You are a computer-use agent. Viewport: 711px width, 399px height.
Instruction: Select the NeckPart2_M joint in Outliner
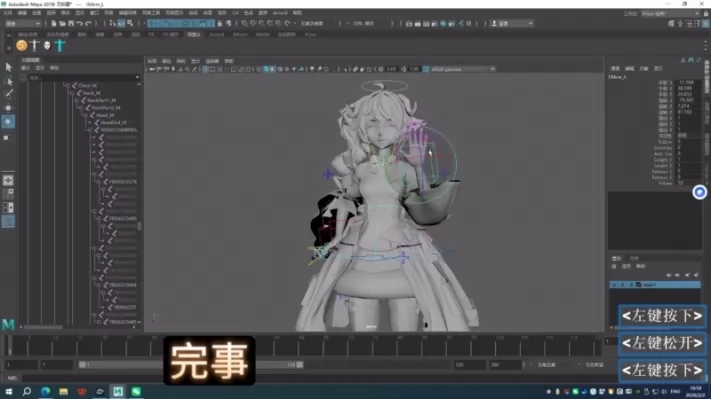point(106,108)
